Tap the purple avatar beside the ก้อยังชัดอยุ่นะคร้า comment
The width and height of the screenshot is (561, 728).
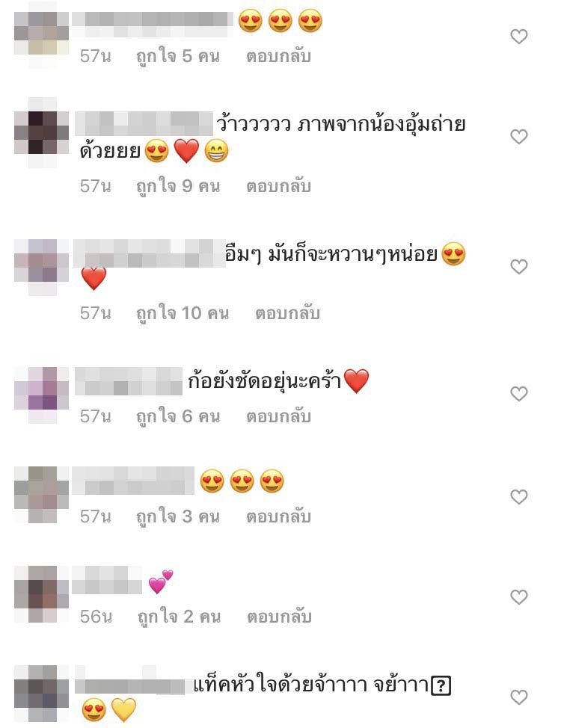click(x=42, y=395)
